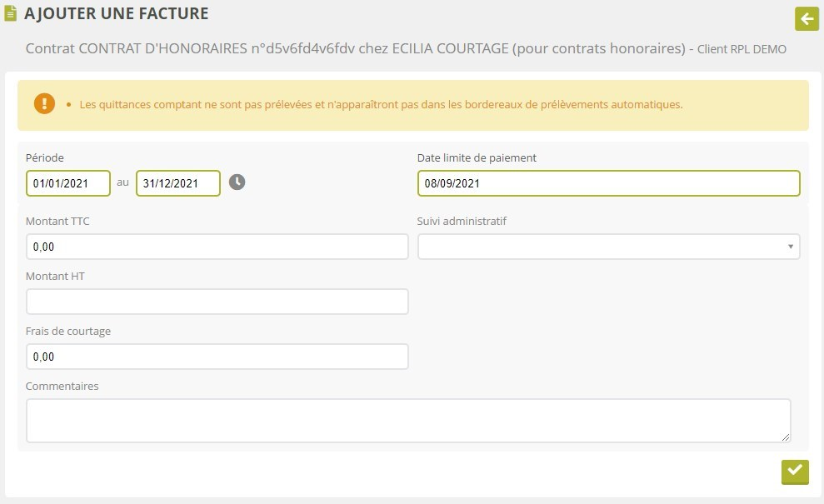
Task: Click the clock icon next to the period dates
Action: [x=237, y=182]
